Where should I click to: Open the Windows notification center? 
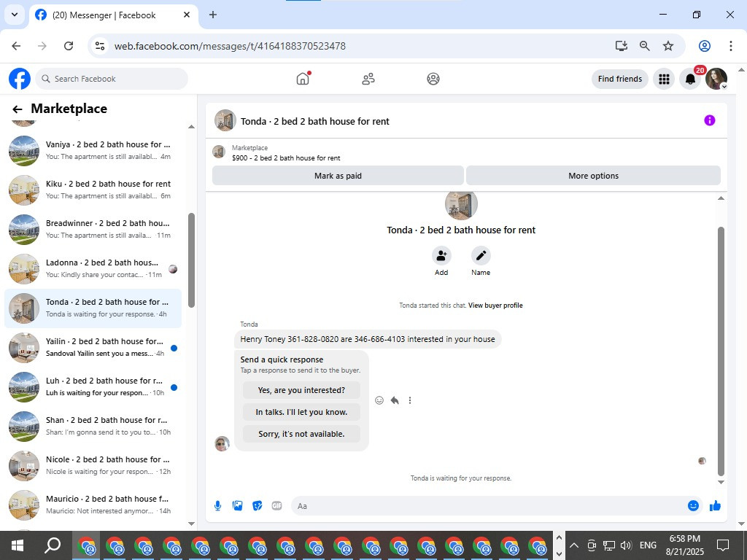[723, 545]
